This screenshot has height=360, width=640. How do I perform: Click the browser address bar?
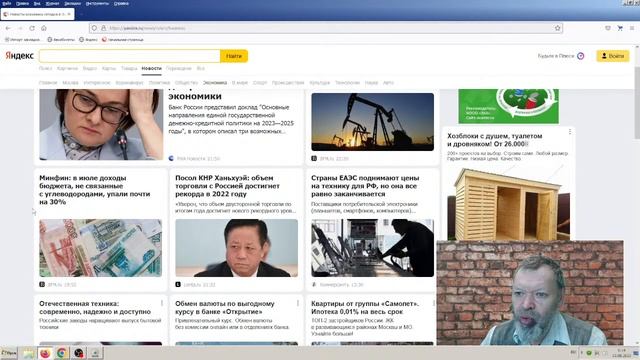[x=326, y=28]
